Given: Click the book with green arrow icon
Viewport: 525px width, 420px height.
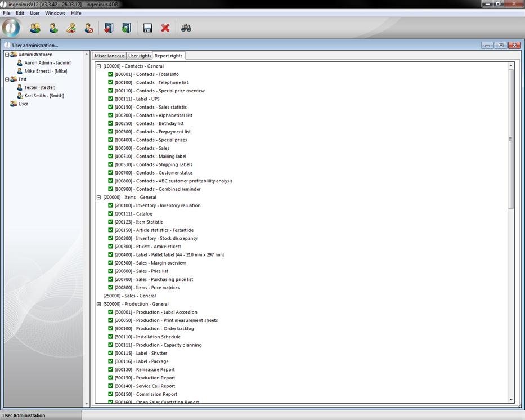Looking at the screenshot, I should 126,28.
